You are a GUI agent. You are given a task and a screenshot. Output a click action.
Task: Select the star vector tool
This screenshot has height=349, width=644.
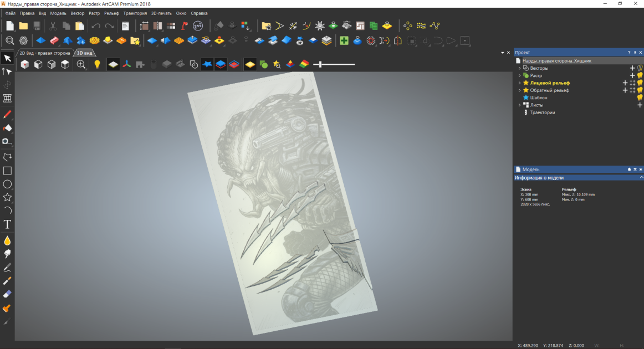click(7, 197)
